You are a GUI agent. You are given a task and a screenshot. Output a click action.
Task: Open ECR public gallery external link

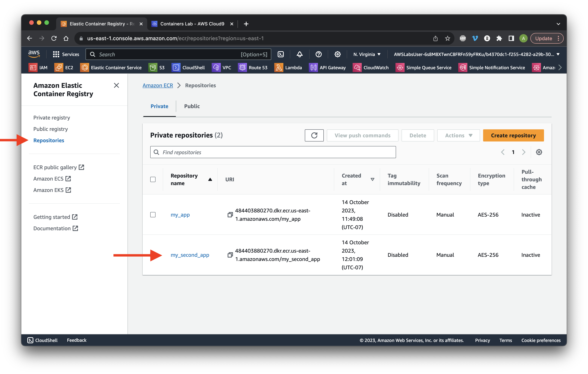point(59,167)
